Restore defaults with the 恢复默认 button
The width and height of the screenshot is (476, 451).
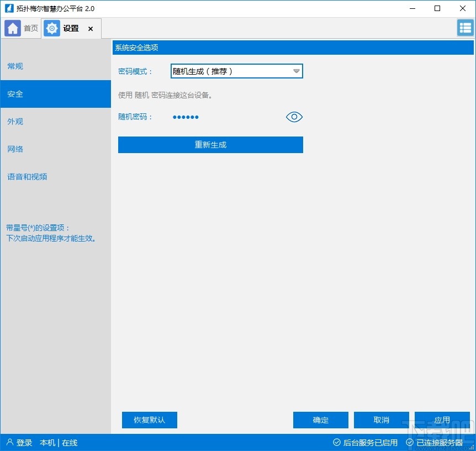[x=149, y=419]
